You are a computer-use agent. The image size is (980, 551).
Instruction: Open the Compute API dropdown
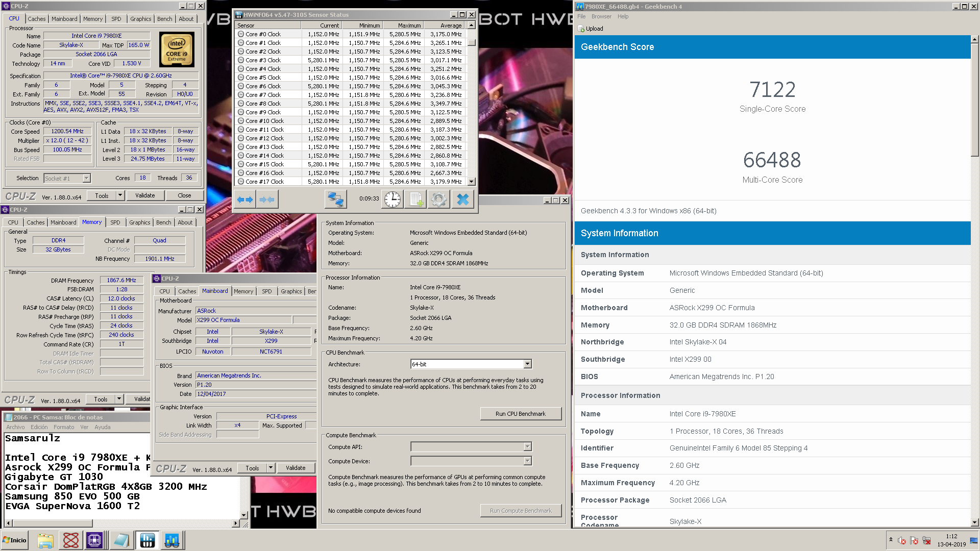[x=527, y=447]
